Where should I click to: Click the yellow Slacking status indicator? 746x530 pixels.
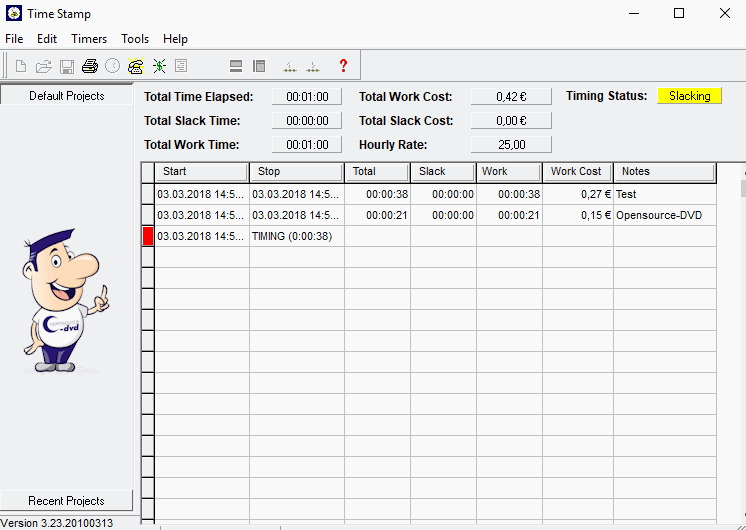[689, 96]
